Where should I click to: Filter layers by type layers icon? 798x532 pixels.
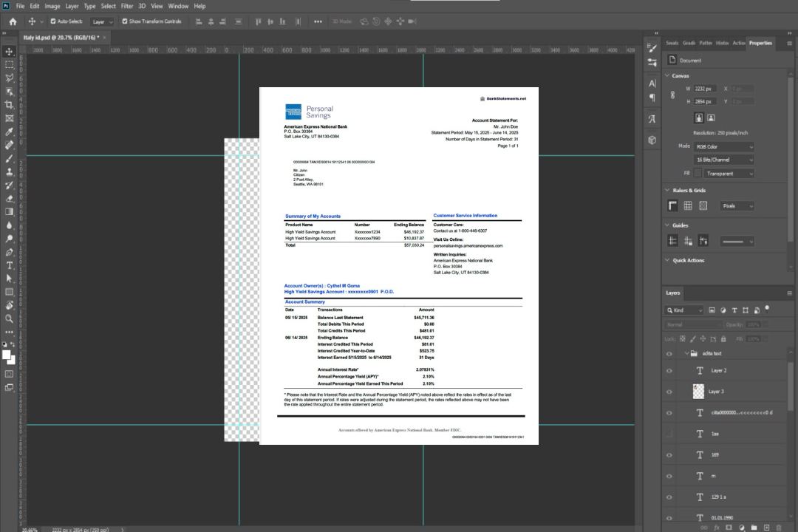click(734, 310)
